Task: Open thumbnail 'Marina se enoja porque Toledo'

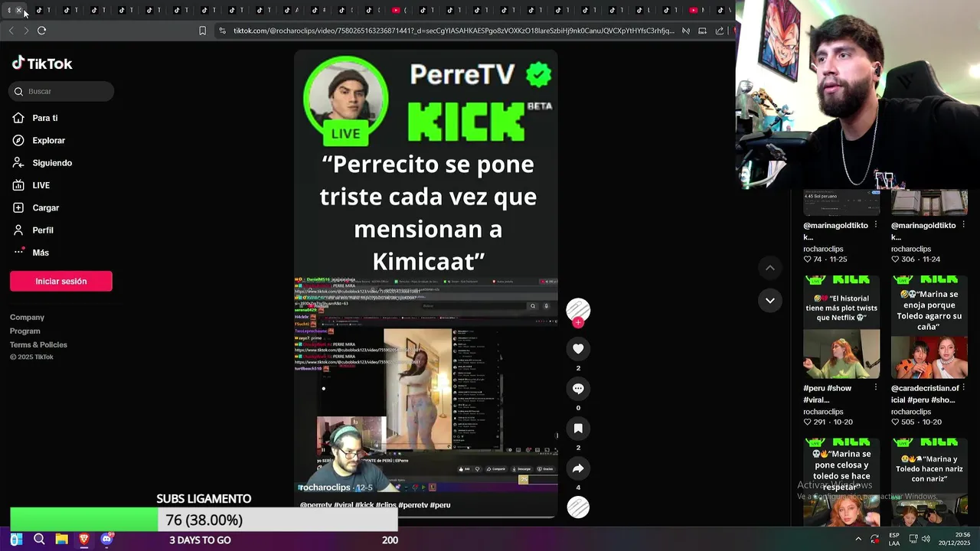Action: point(929,327)
